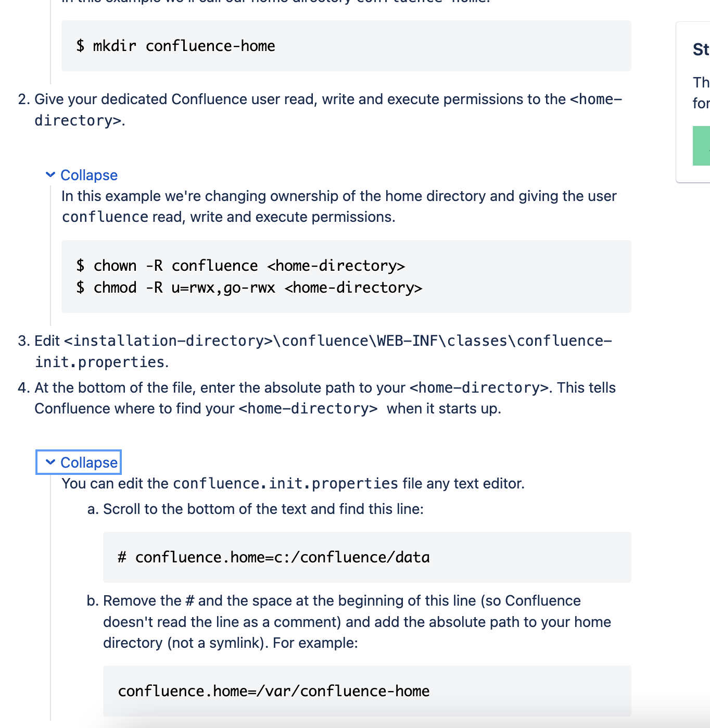Image resolution: width=710 pixels, height=728 pixels.
Task: Click the chevron icon in the focused Collapse link
Action: click(50, 462)
